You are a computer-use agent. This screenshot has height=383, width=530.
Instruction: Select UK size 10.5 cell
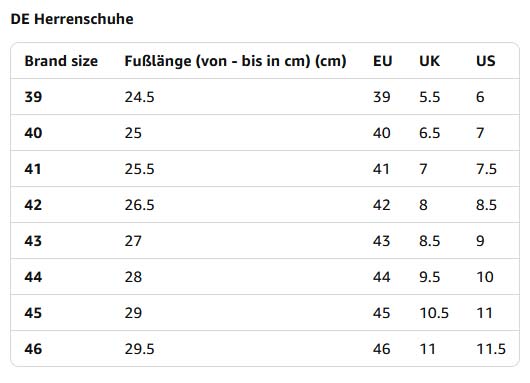pos(434,313)
